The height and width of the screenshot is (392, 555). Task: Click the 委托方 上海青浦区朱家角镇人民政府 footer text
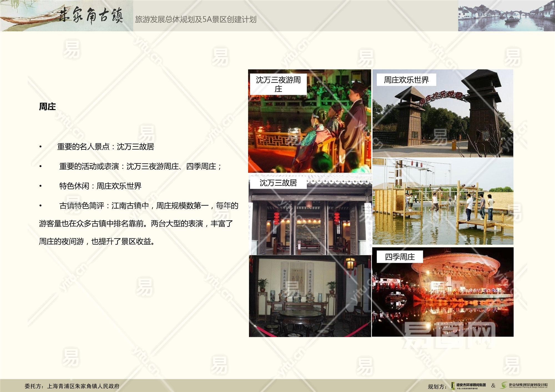tap(72, 386)
